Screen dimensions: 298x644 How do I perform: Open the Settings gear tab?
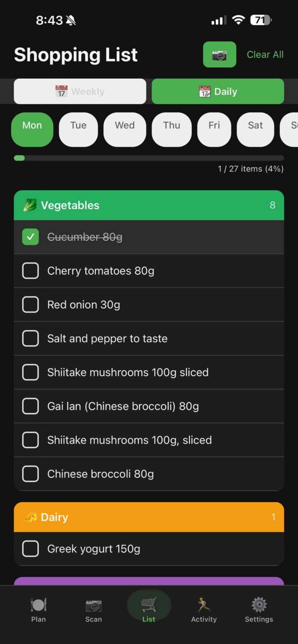click(x=259, y=605)
